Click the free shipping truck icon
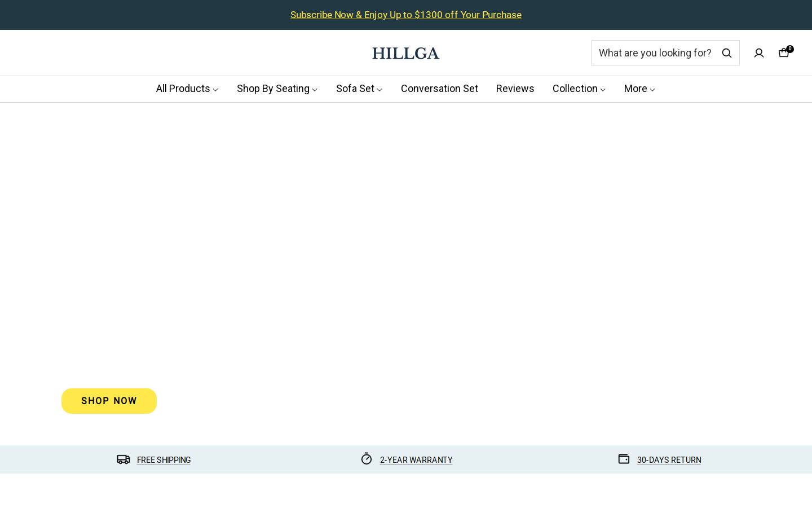The image size is (812, 508). pos(123,459)
